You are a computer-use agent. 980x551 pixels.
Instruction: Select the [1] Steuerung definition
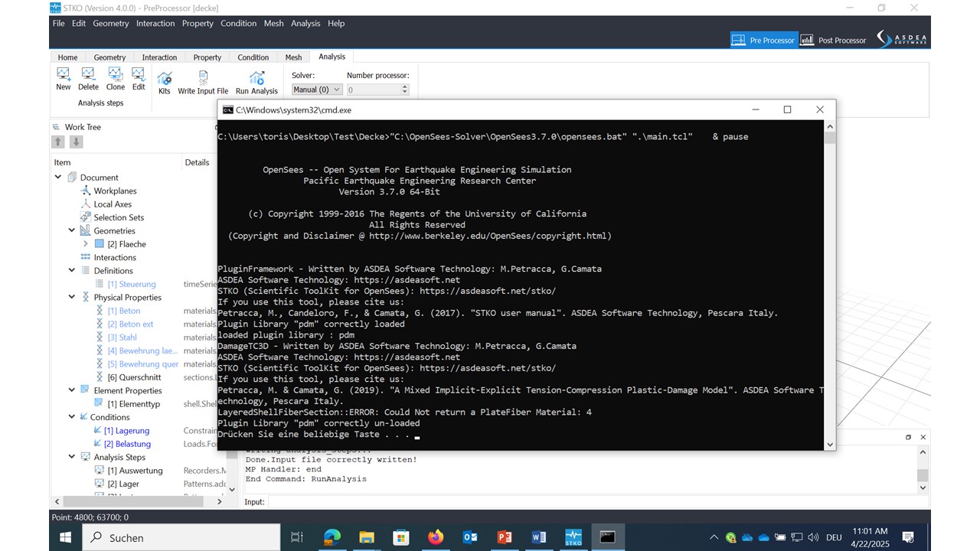[x=131, y=284]
